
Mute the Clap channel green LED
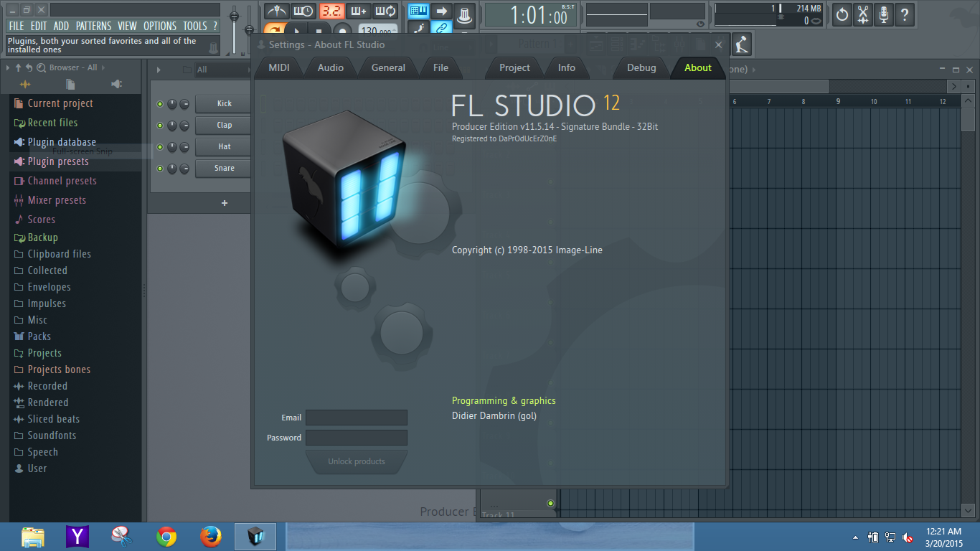point(160,126)
